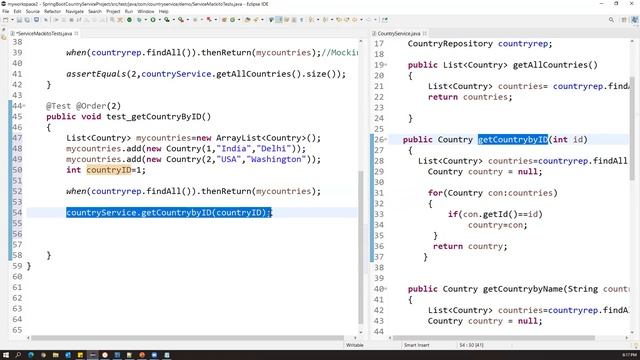Viewport: 640px width, 360px height.
Task: Open File Explorer from the taskbar
Action: tap(56, 355)
